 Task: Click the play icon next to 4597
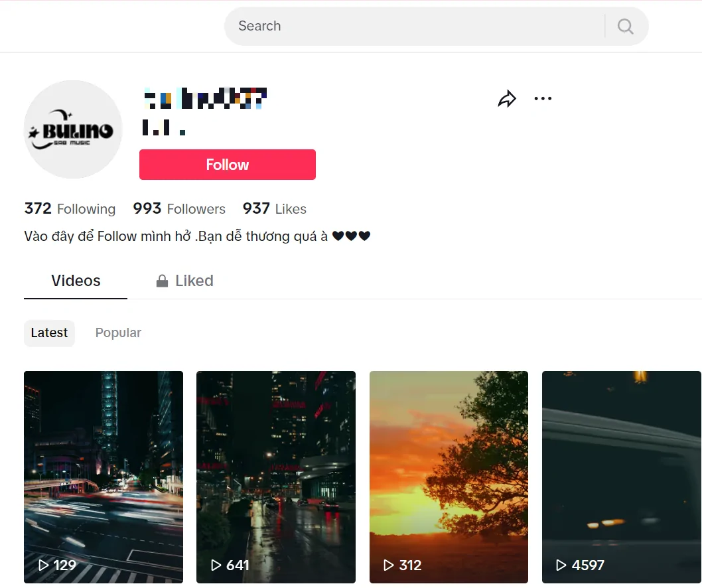coord(562,565)
